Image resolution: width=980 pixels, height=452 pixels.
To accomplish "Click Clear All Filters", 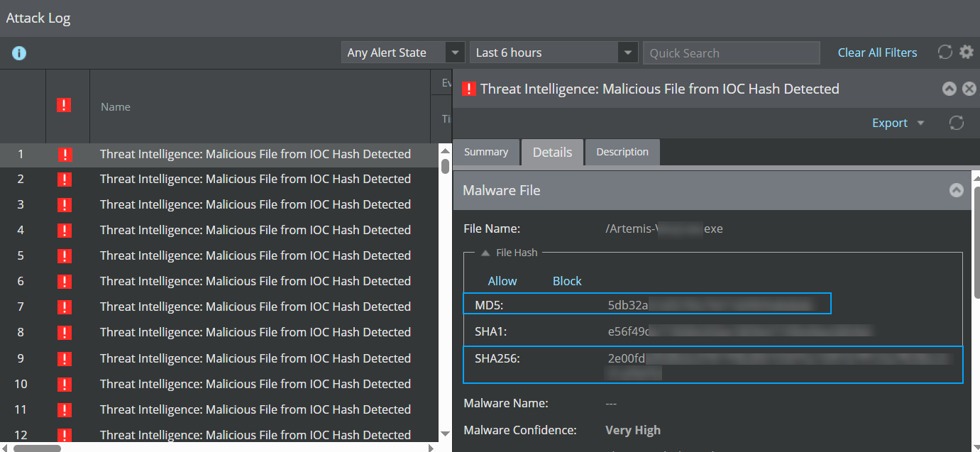I will [877, 53].
